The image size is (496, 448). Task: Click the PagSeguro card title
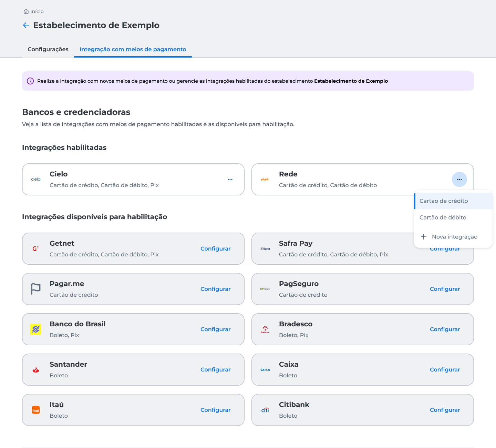(299, 284)
